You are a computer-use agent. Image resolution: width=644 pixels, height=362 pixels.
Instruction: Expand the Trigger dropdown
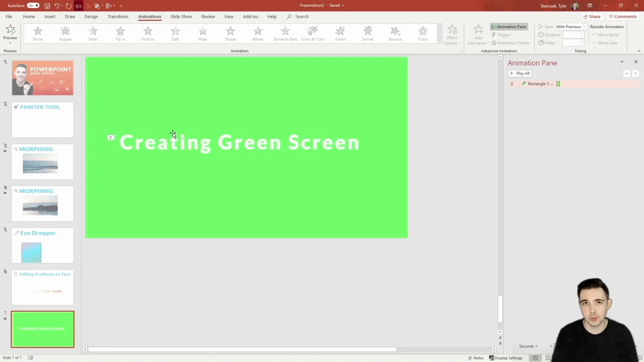502,35
